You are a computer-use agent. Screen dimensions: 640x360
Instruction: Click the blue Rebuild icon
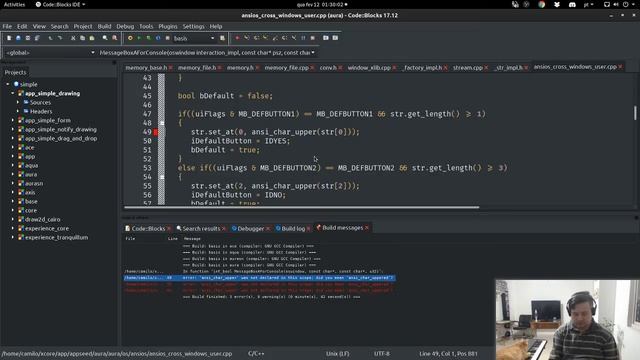158,38
